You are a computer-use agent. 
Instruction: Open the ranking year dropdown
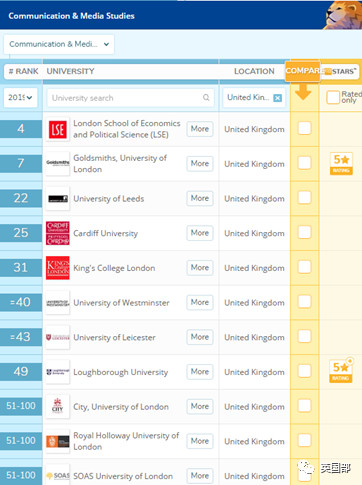[x=20, y=98]
